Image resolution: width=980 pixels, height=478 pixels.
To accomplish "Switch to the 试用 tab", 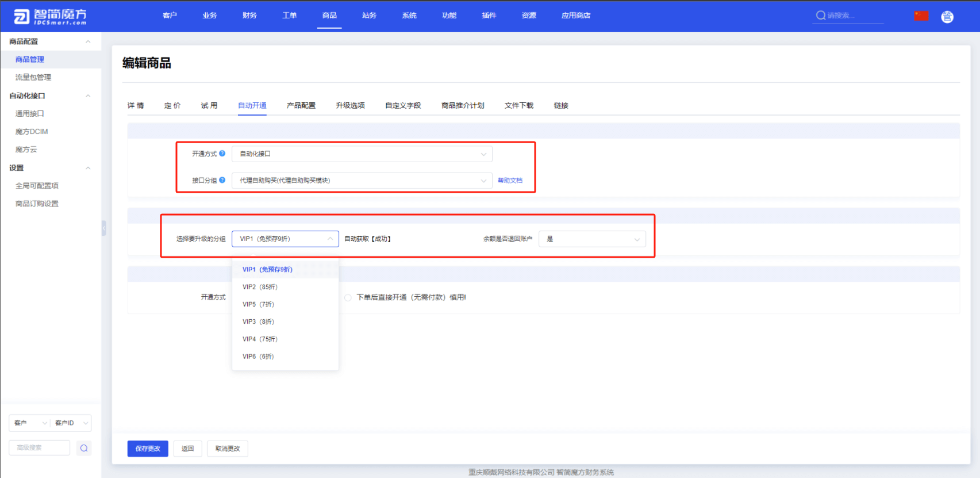I will click(x=209, y=105).
